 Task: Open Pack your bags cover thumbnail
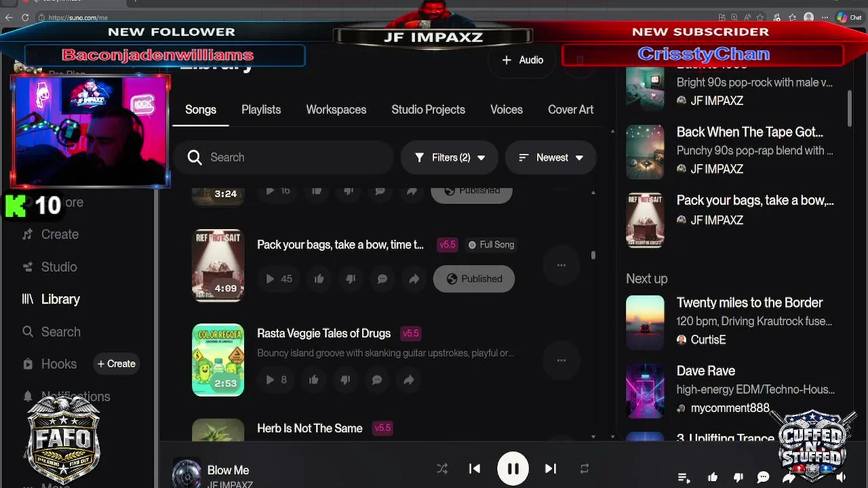(x=218, y=265)
